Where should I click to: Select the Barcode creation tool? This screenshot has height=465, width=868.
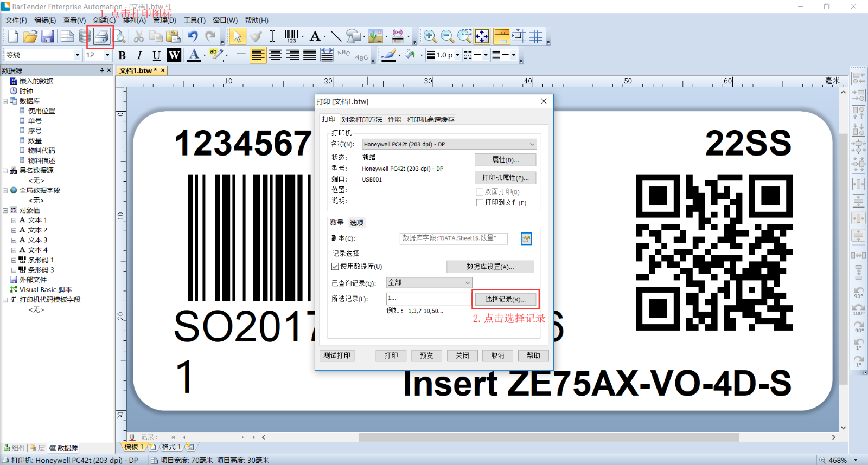point(292,36)
